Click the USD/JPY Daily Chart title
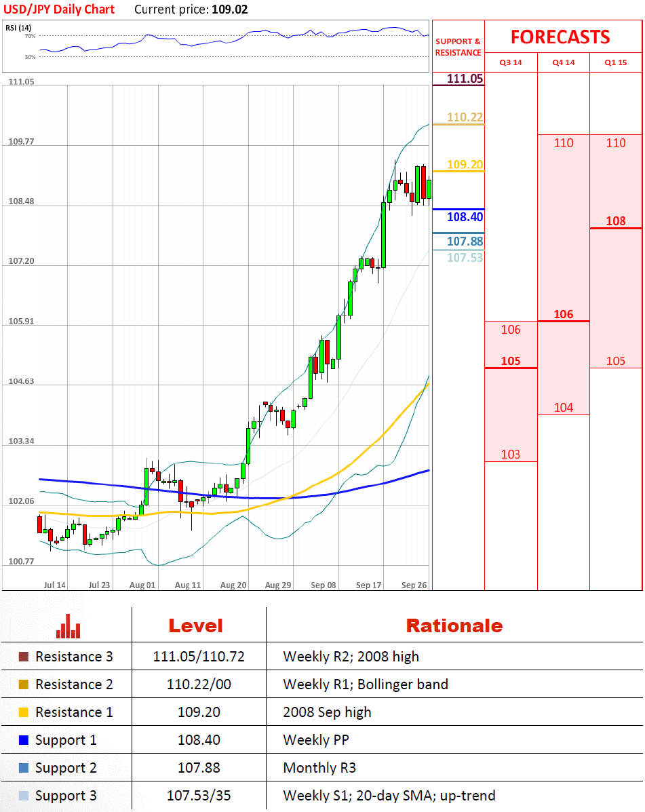 click(x=60, y=9)
